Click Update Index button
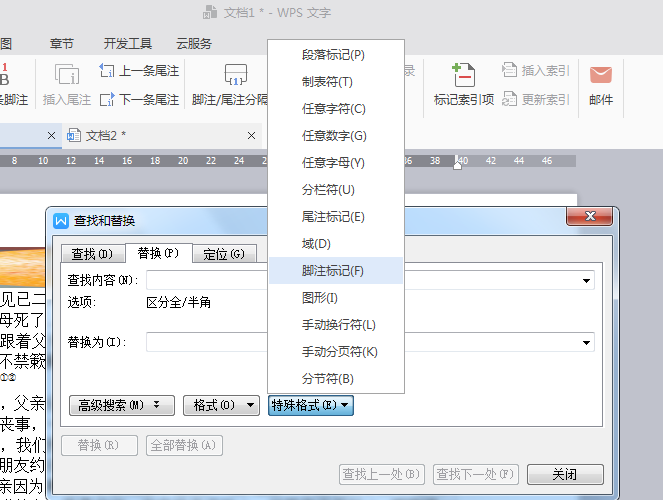Viewport: 663px width, 500px height. click(536, 100)
